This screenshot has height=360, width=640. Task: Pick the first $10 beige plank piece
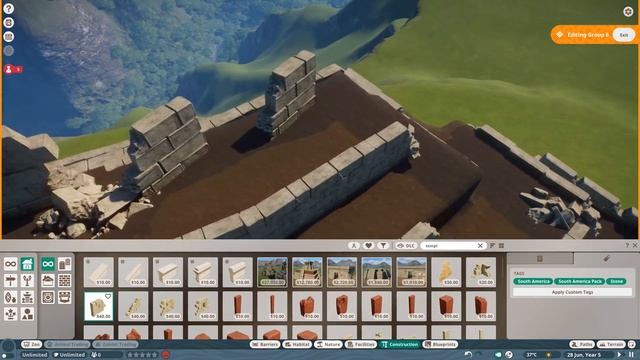click(x=99, y=272)
